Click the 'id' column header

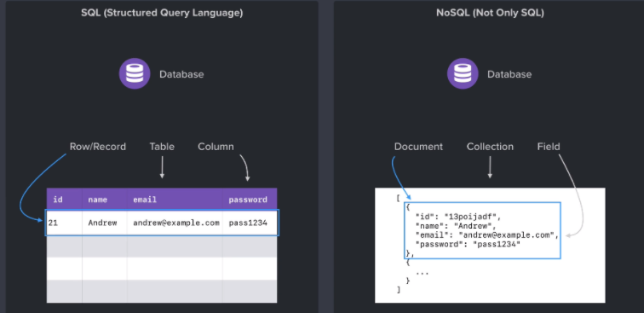[x=65, y=199]
